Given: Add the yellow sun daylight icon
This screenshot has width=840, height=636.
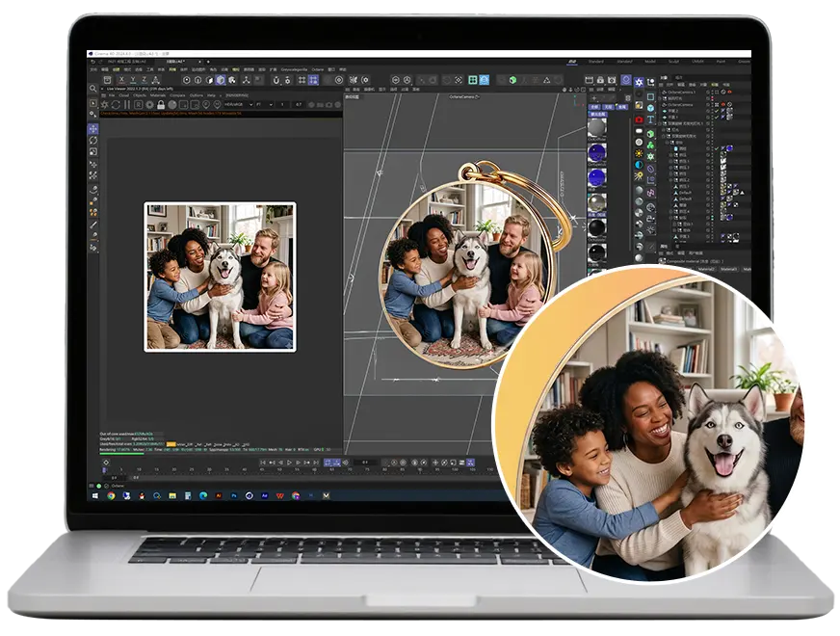Looking at the screenshot, I should 639,153.
